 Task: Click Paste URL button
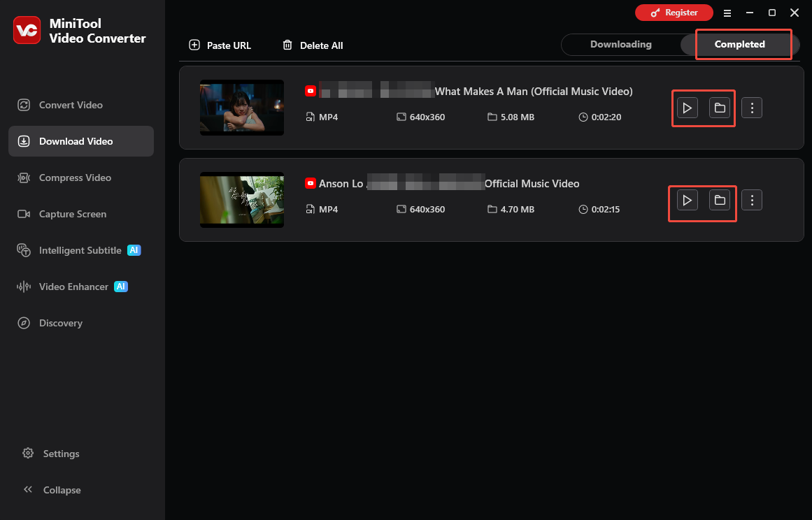pos(220,45)
